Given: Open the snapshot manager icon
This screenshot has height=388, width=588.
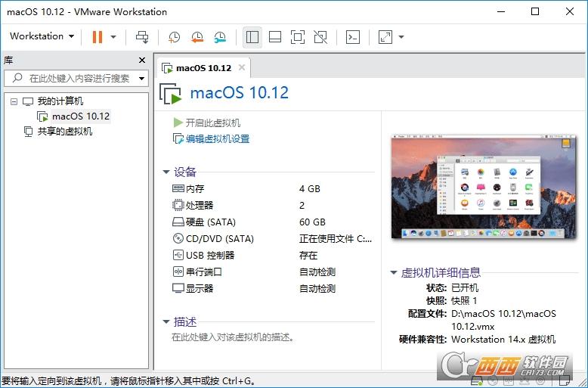Looking at the screenshot, I should pos(220,37).
